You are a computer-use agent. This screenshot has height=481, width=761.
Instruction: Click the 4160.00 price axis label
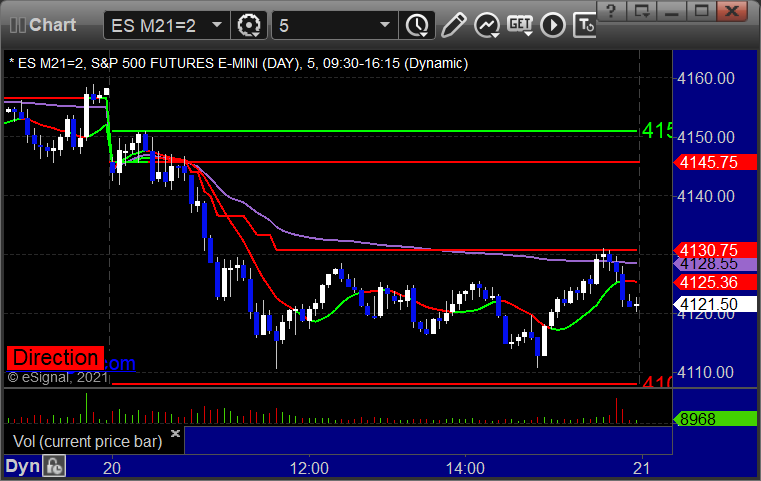pos(706,78)
